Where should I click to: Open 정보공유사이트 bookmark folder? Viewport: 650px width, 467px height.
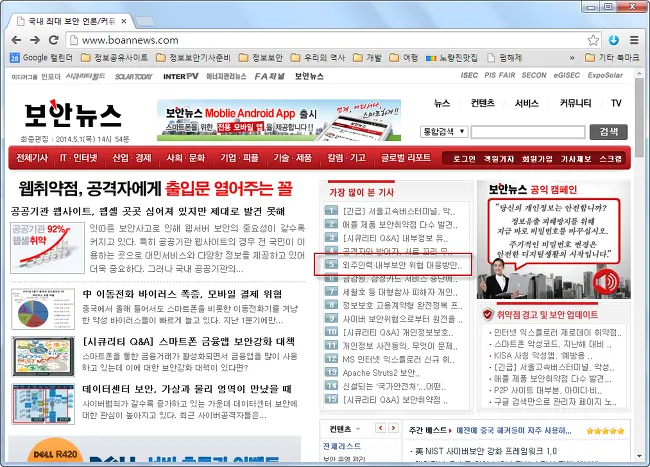(x=114, y=58)
